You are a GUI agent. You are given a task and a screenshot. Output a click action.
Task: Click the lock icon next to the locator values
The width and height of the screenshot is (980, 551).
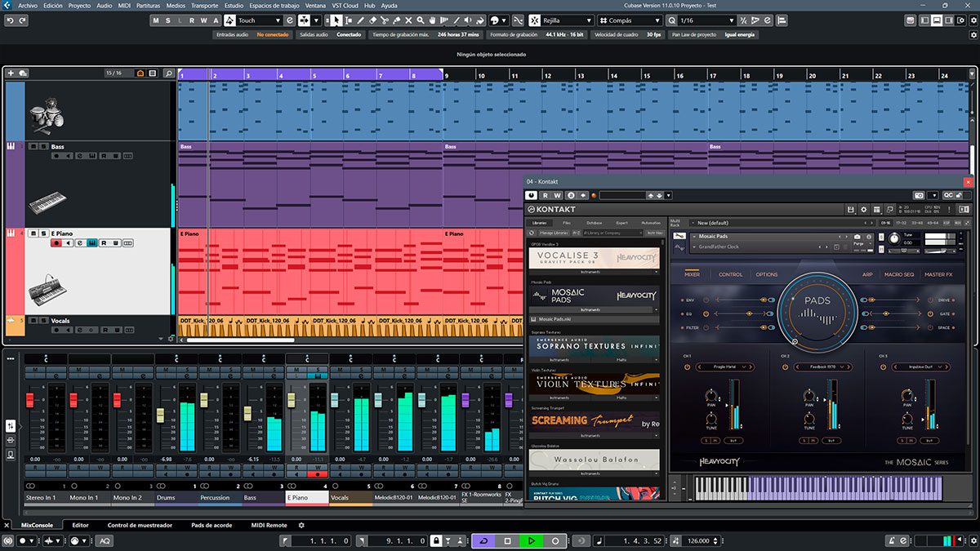point(437,541)
